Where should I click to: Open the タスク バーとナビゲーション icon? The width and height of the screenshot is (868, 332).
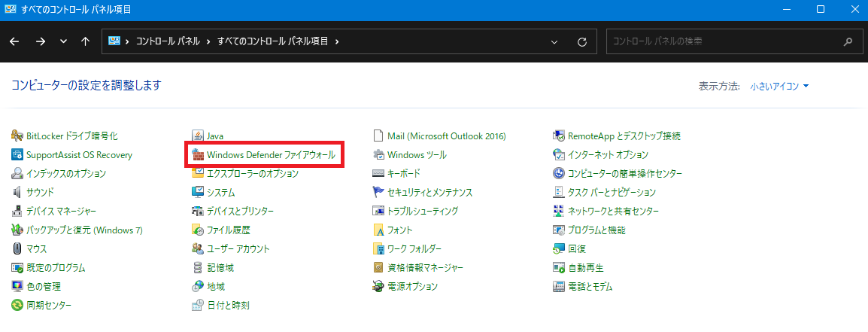pos(559,192)
